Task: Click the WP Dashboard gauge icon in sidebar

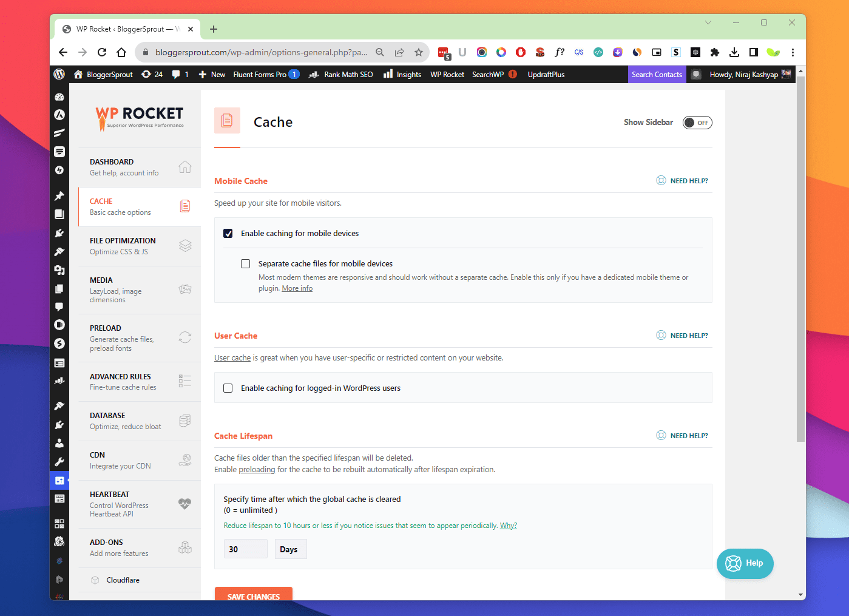Action: tap(59, 96)
